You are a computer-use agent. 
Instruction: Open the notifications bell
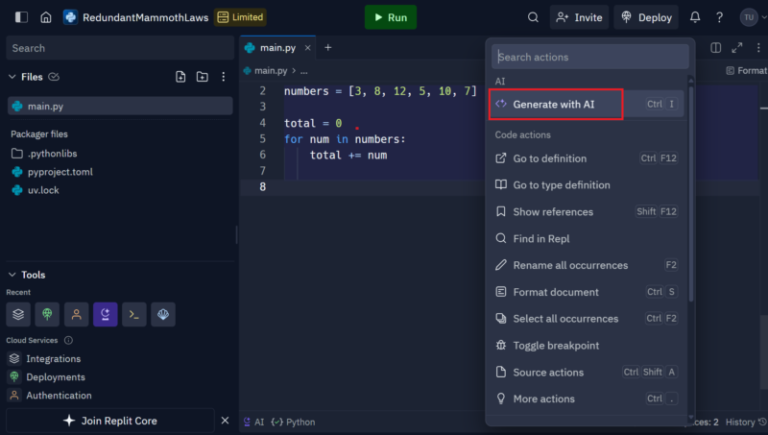(x=695, y=17)
